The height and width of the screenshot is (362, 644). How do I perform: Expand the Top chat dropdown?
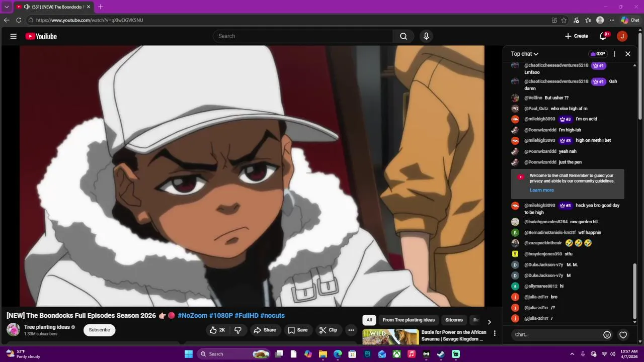(x=525, y=54)
